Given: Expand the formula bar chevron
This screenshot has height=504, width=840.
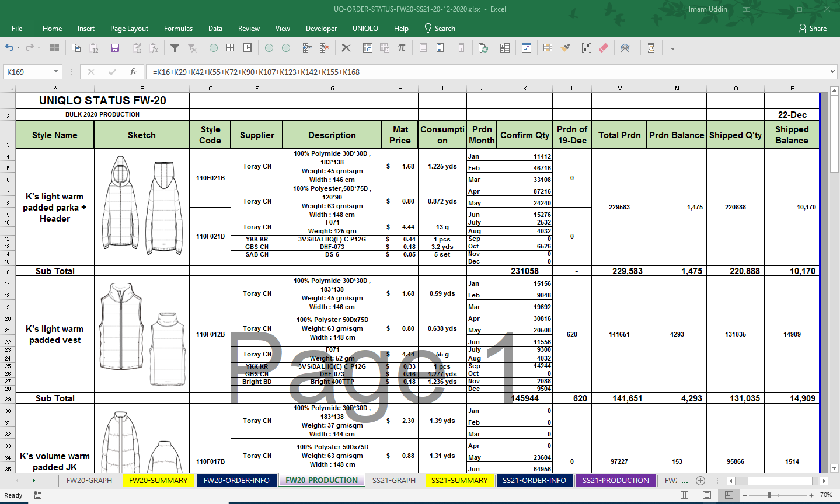Looking at the screenshot, I should (832, 71).
